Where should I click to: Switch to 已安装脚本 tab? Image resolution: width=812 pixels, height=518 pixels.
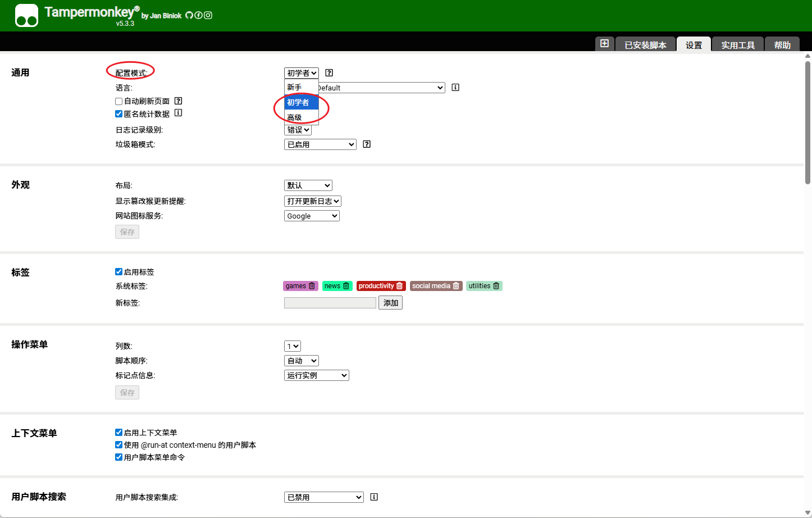point(645,44)
